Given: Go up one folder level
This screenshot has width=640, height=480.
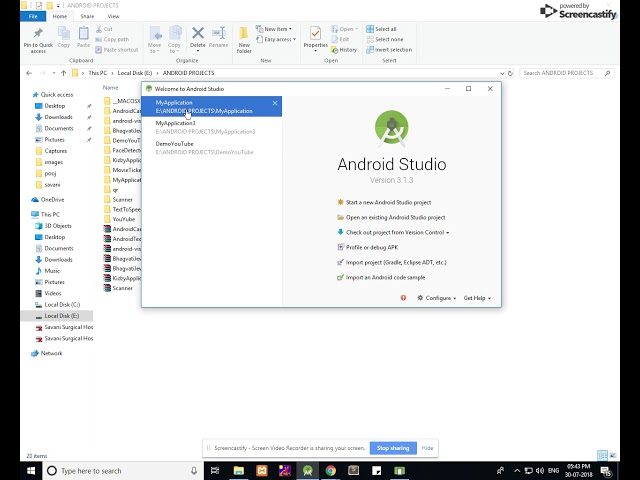Looking at the screenshot, I should [x=63, y=73].
